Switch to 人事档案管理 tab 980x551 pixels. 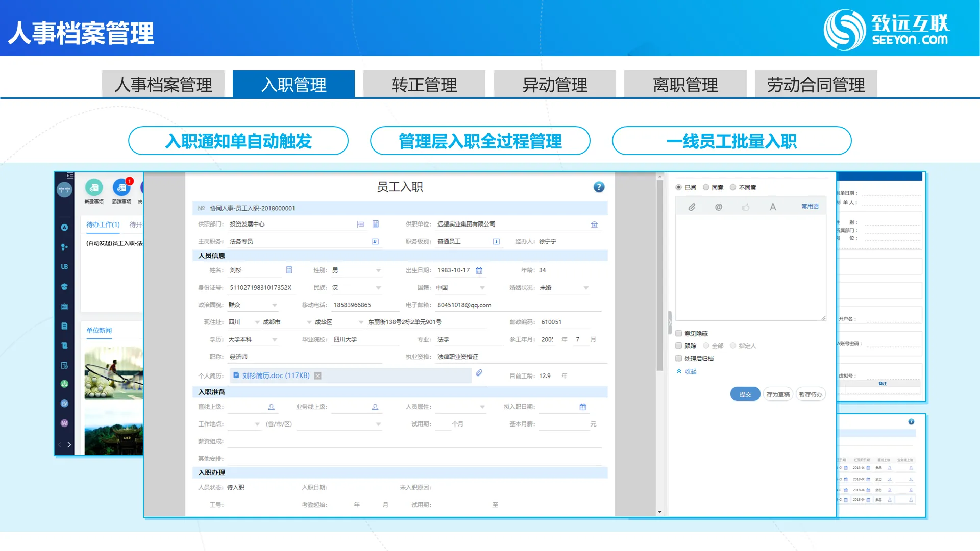pyautogui.click(x=163, y=84)
